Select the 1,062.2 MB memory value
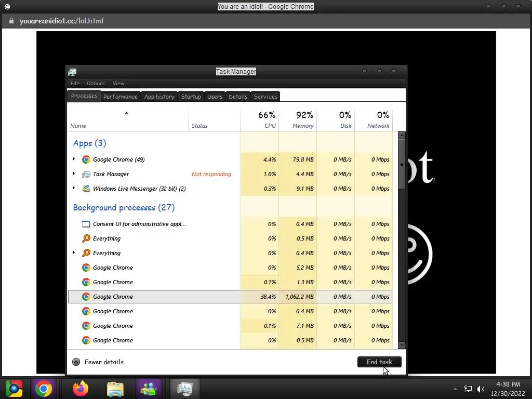532x399 pixels. 300,297
